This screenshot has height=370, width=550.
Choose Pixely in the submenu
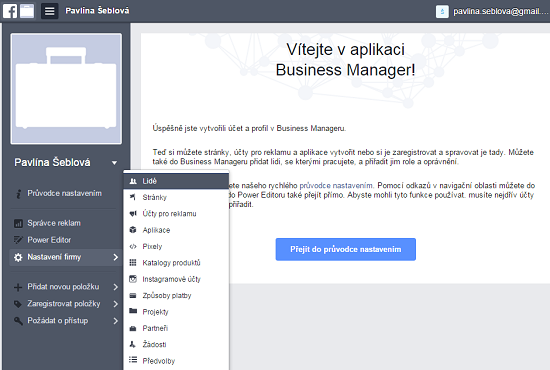coord(176,247)
